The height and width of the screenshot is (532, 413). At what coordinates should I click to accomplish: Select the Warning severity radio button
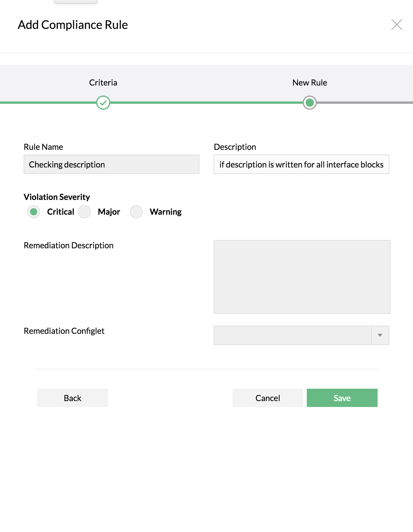136,212
